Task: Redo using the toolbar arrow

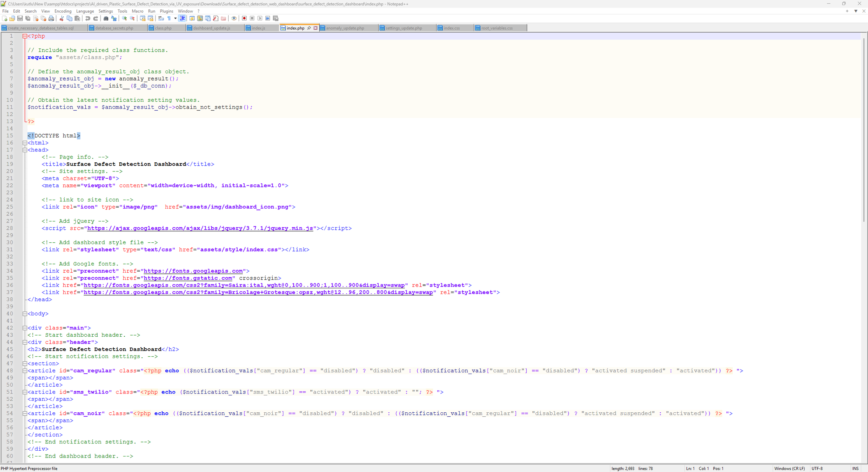Action: tap(95, 18)
